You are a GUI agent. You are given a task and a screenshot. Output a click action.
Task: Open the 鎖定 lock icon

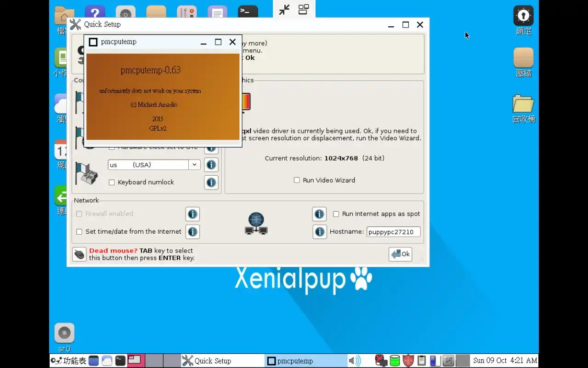coord(523,15)
